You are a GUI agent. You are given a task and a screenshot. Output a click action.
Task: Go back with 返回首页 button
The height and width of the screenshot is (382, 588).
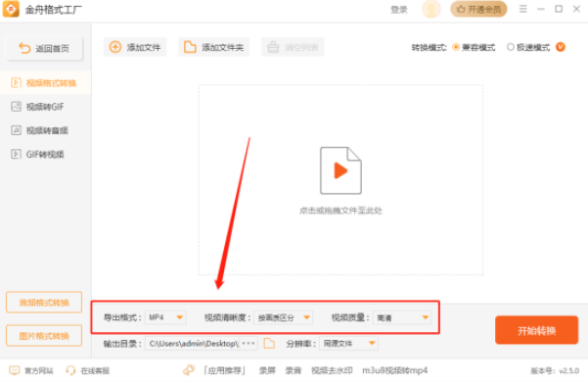pos(44,48)
